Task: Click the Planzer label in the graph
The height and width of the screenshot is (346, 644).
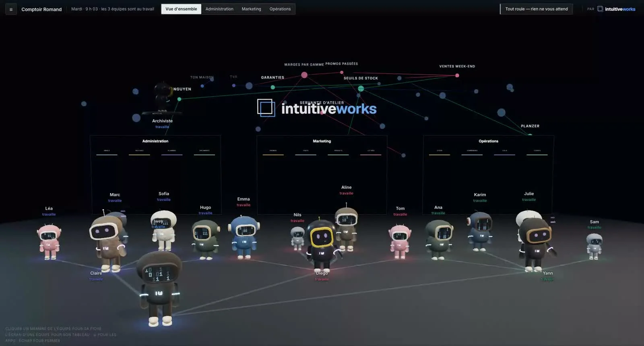Action: tap(530, 126)
